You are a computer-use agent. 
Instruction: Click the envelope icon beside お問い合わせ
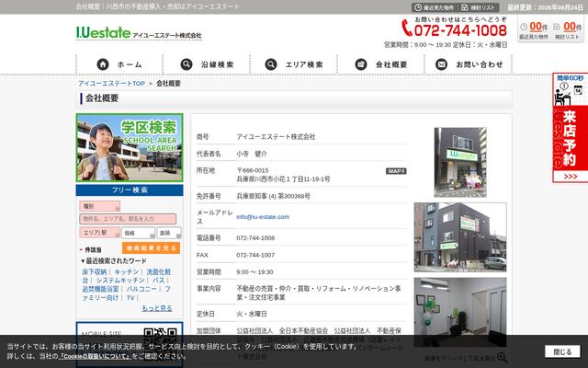click(441, 64)
